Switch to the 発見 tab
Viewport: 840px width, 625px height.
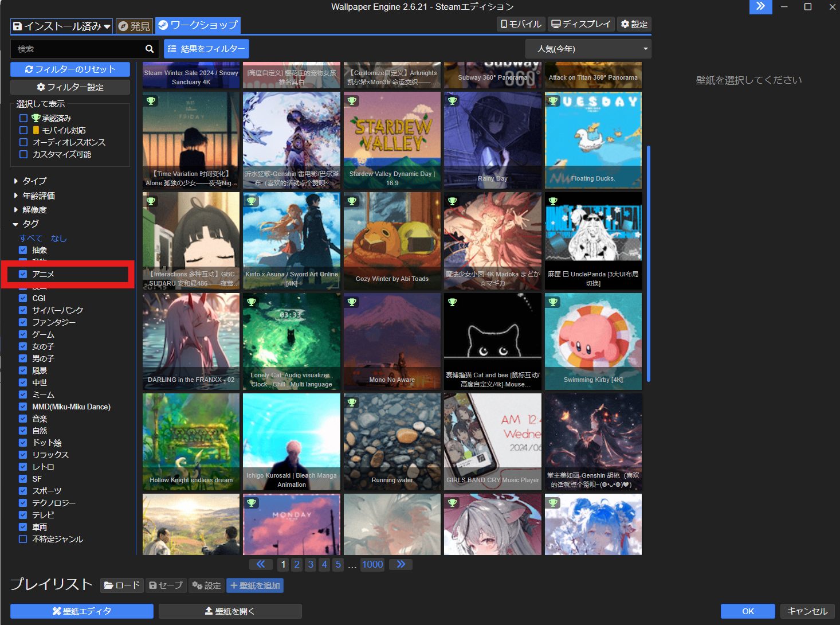tap(134, 26)
